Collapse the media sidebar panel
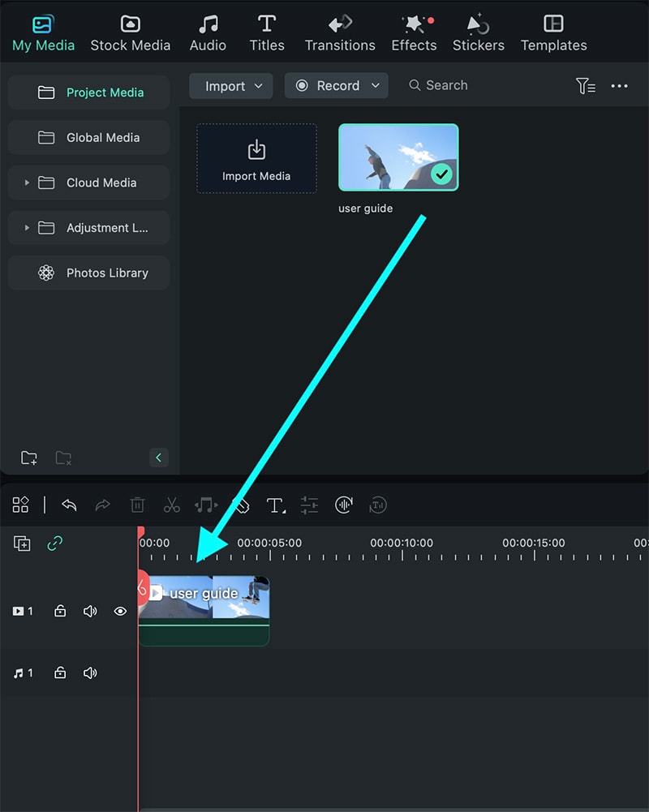The width and height of the screenshot is (649, 812). (159, 458)
